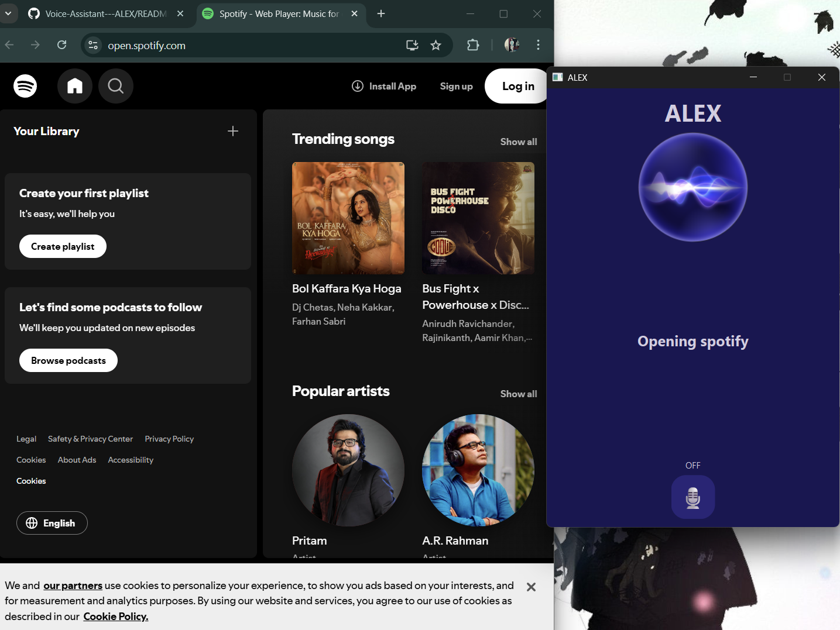Viewport: 840px width, 630px height.
Task: Open the Spotify search icon
Action: (x=116, y=86)
